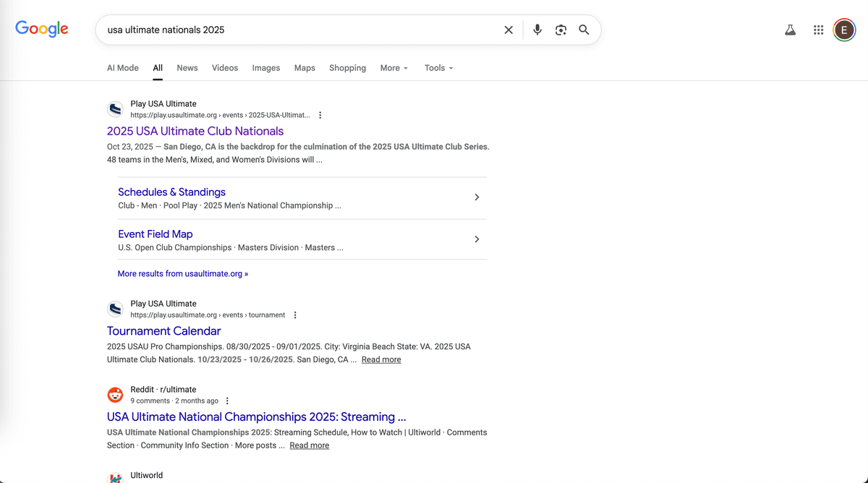Clear the search box text
The height and width of the screenshot is (483, 868).
[509, 30]
